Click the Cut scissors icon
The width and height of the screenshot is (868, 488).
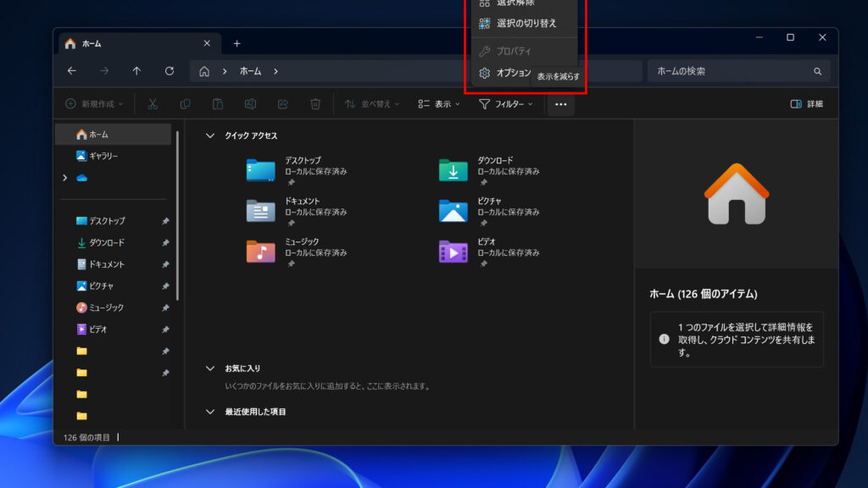153,104
